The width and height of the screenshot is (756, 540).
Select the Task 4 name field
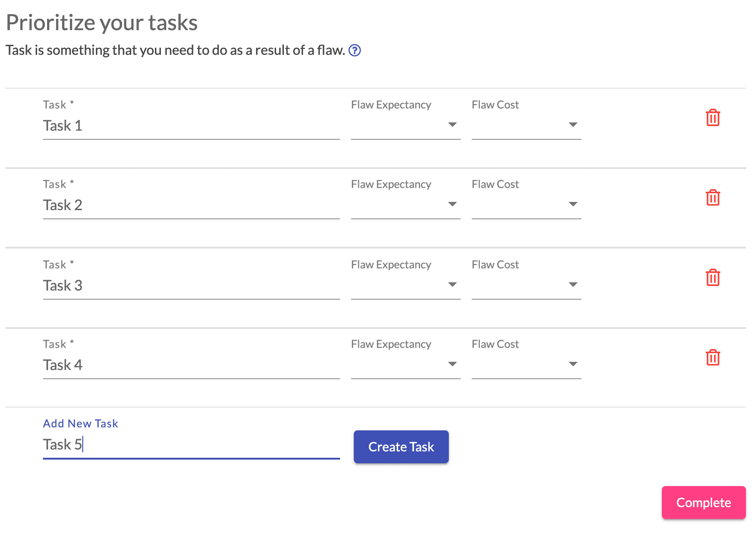[191, 365]
